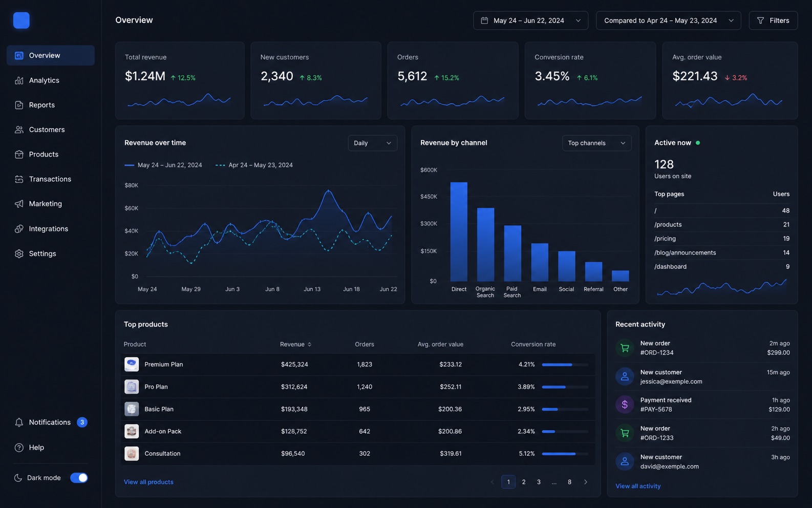
Task: Click the Consultation product thumbnail
Action: [x=132, y=453]
